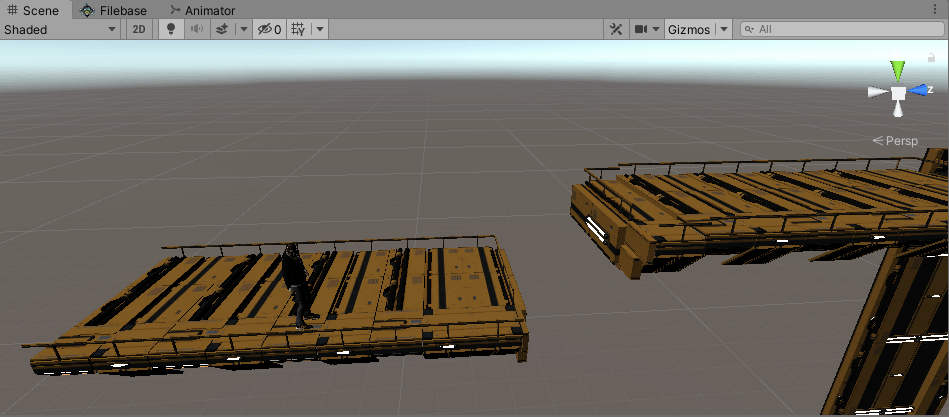The width and height of the screenshot is (949, 417).
Task: Select the character standing on platform
Action: [x=297, y=286]
